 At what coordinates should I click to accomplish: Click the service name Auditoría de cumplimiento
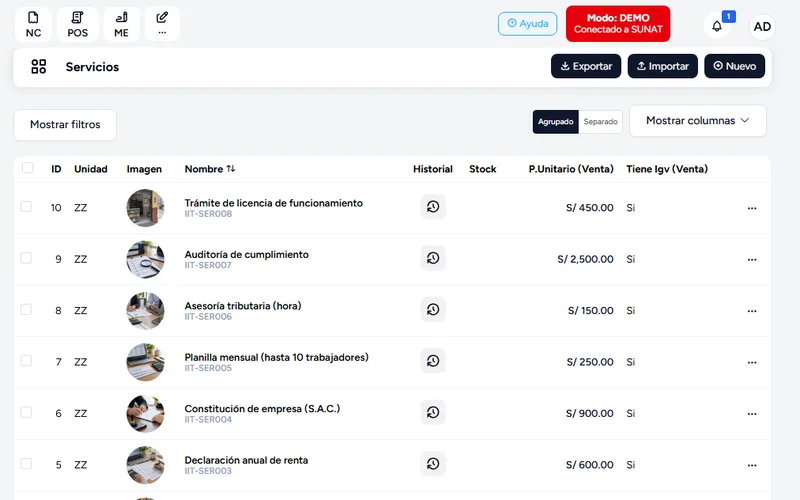coord(246,255)
